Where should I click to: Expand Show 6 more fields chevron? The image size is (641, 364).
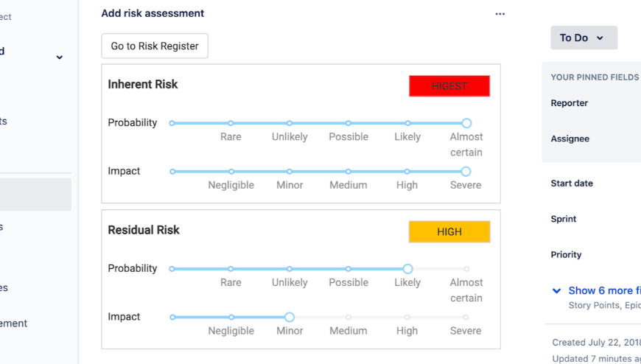coord(557,291)
